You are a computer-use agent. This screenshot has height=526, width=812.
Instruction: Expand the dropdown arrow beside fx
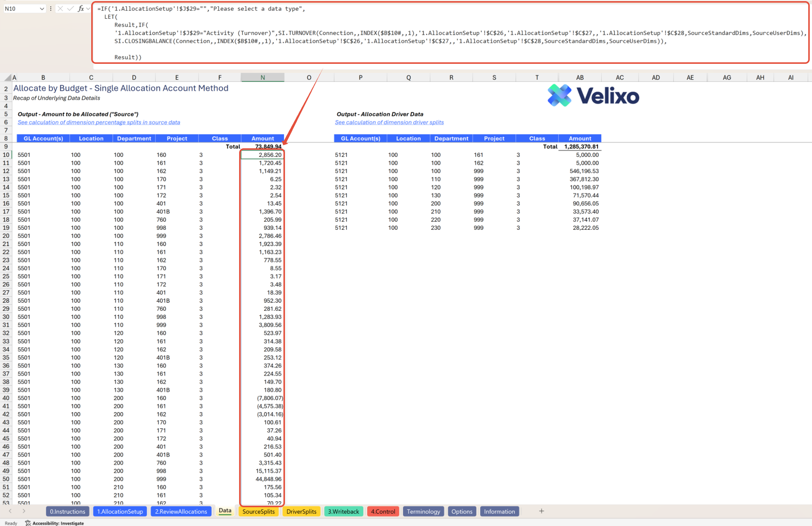88,9
